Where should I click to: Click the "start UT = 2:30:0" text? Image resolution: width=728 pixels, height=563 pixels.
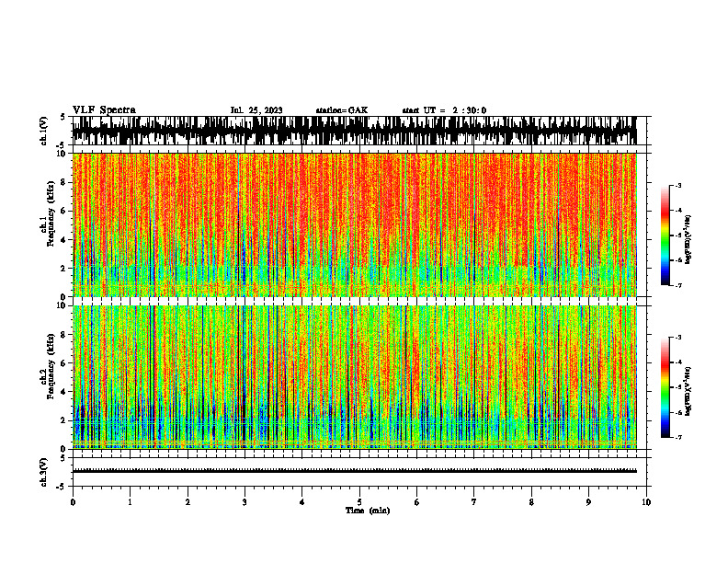pos(444,110)
